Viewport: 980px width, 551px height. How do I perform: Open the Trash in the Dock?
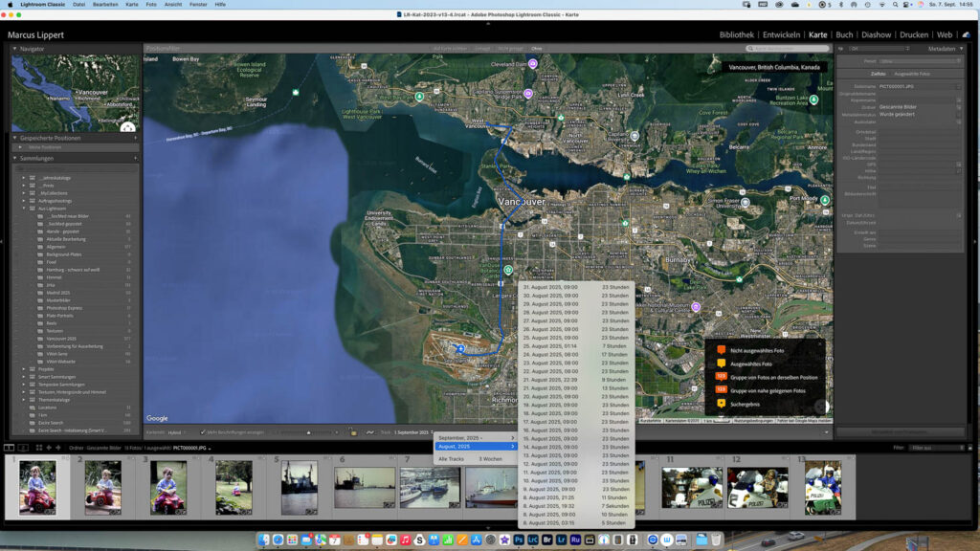tap(716, 540)
